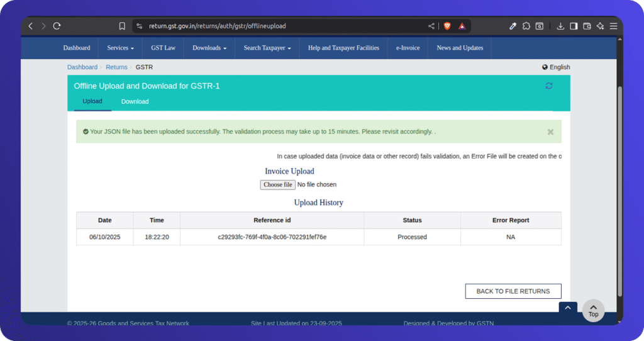The image size is (644, 341).
Task: Click the Error Report column header
Action: click(511, 220)
